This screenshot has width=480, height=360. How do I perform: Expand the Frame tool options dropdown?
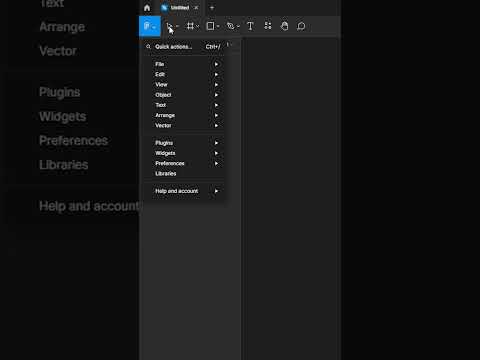(198, 26)
